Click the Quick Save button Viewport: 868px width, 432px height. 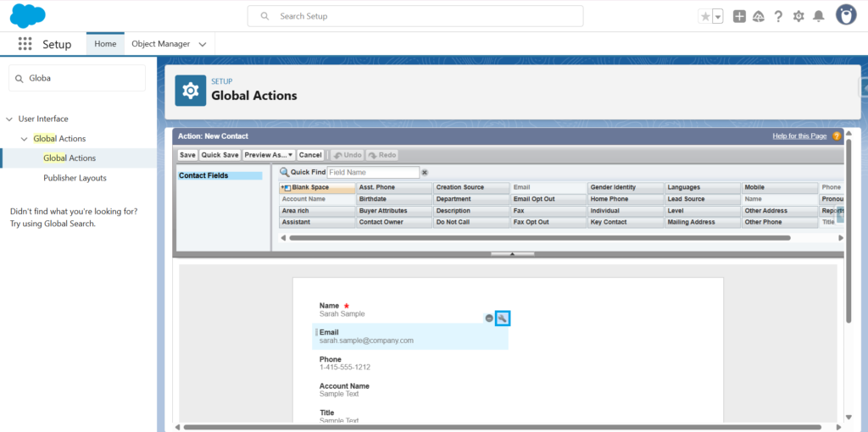pyautogui.click(x=220, y=155)
